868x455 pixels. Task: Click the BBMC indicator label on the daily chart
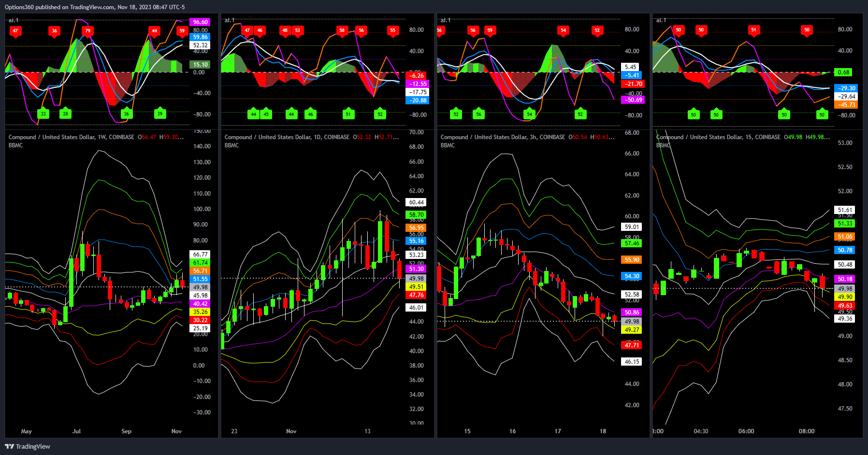tap(232, 145)
